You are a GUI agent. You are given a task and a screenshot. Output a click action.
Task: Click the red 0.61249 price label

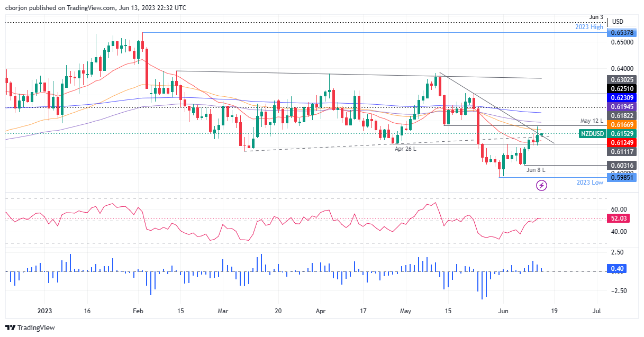(x=622, y=142)
